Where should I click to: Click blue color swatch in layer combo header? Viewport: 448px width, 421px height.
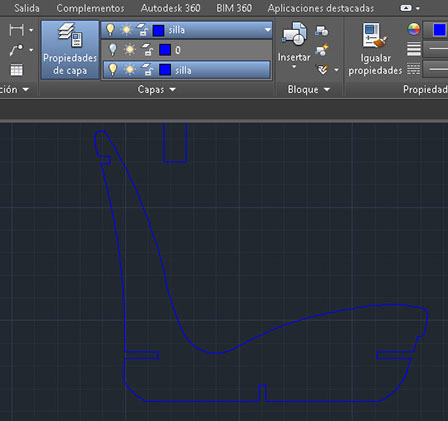click(x=158, y=31)
